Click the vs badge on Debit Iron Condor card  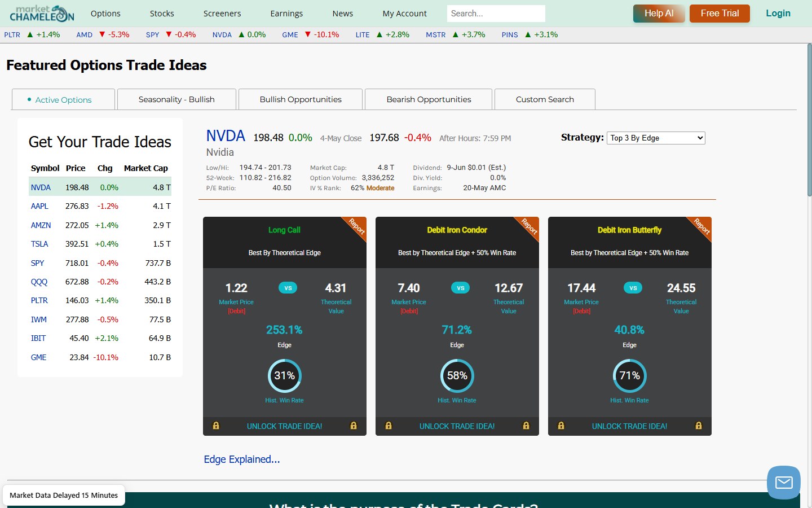pyautogui.click(x=461, y=288)
